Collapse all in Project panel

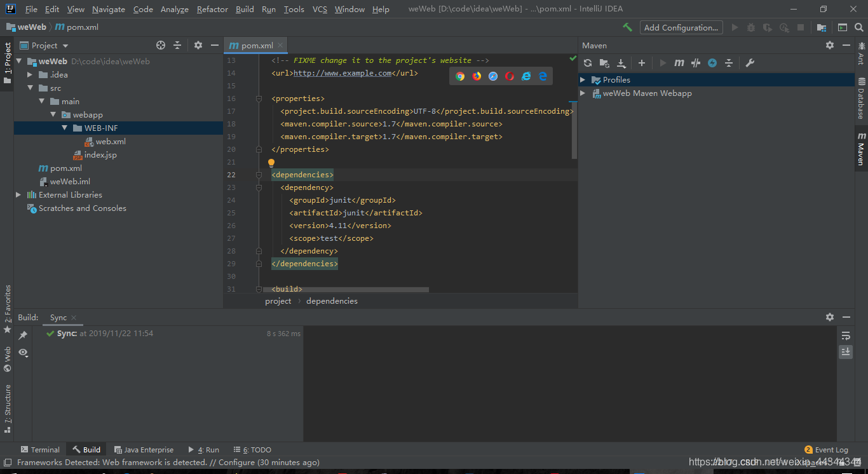click(x=177, y=45)
